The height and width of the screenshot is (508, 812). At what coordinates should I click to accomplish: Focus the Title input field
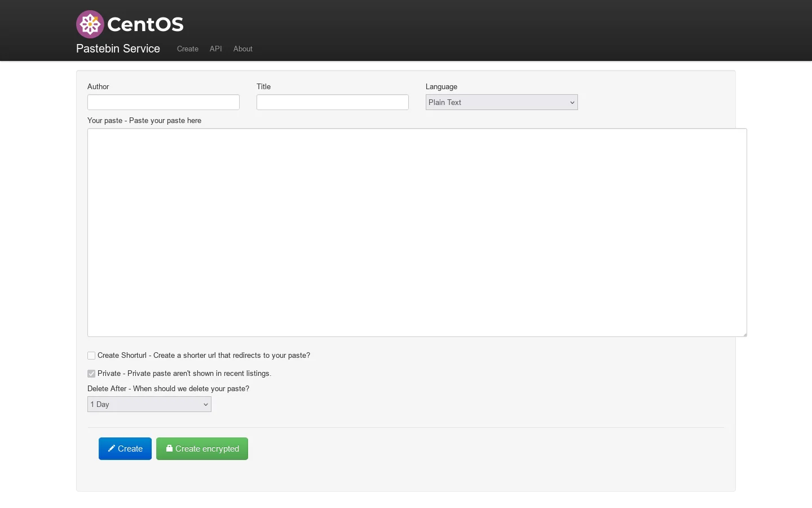(x=333, y=102)
